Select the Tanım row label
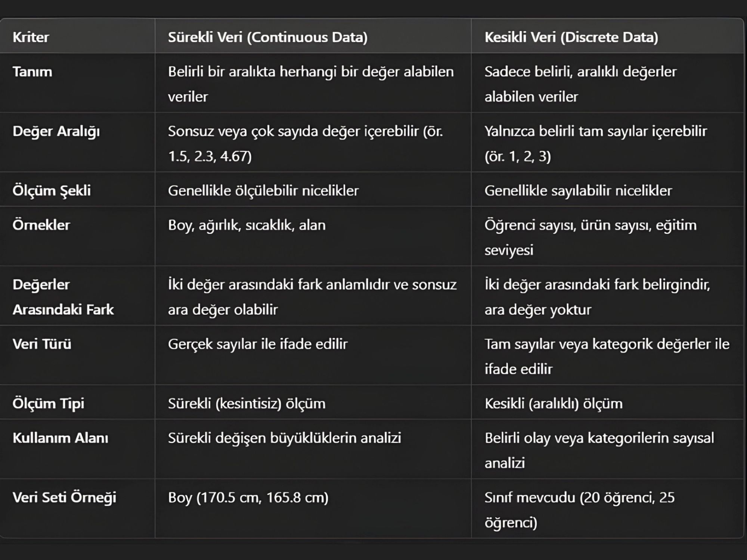Image resolution: width=747 pixels, height=560 pixels. 32,72
